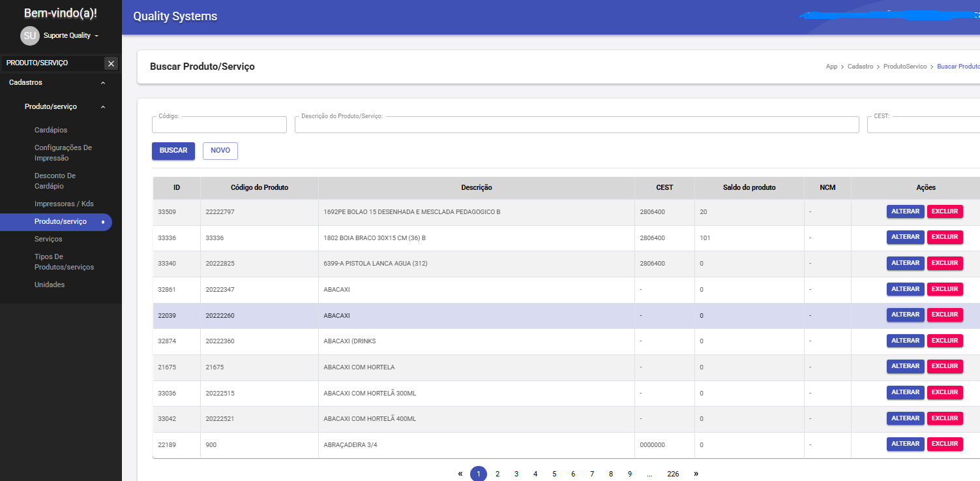
Task: Click the SU user avatar icon
Action: pyautogui.click(x=29, y=36)
